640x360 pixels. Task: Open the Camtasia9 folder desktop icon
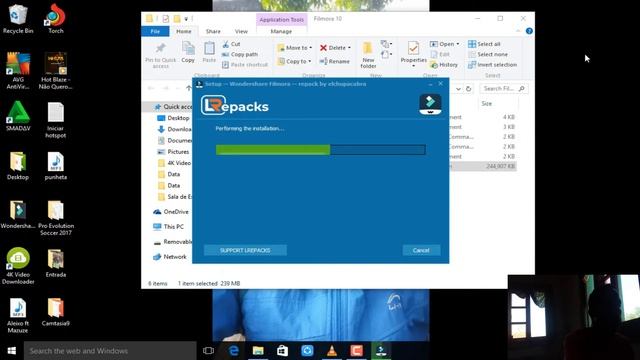[x=56, y=312]
